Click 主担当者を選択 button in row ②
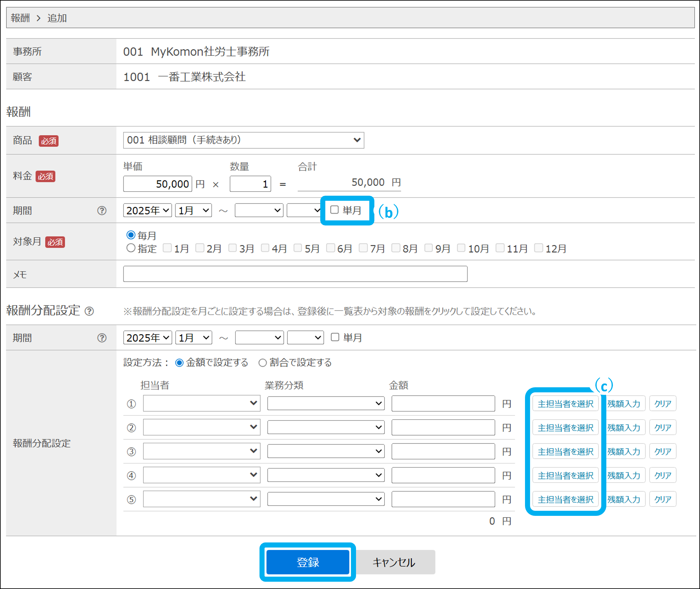The width and height of the screenshot is (700, 589). [x=565, y=428]
